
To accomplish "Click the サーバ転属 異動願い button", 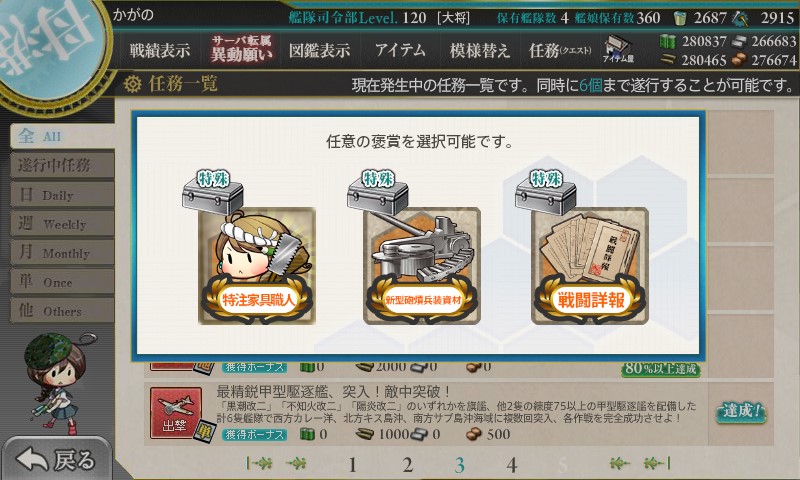I will pyautogui.click(x=241, y=49).
